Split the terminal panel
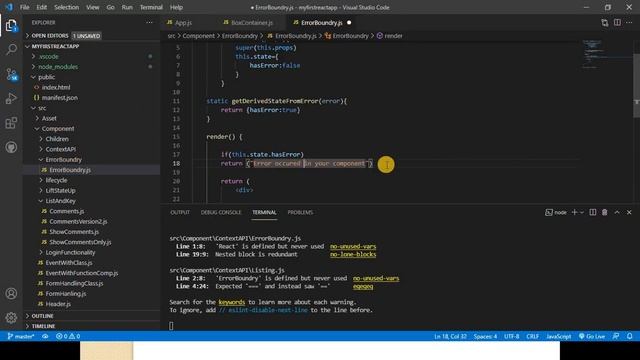The height and width of the screenshot is (360, 640). tap(593, 212)
